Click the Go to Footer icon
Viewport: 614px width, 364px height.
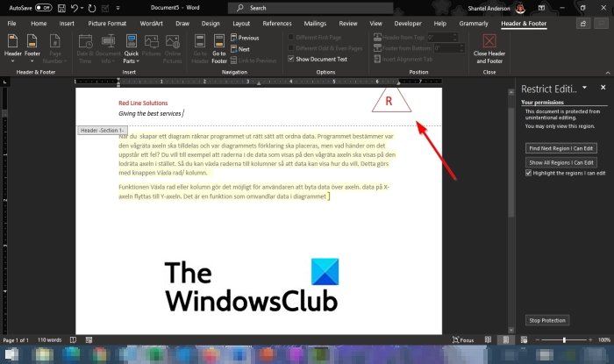[x=219, y=41]
